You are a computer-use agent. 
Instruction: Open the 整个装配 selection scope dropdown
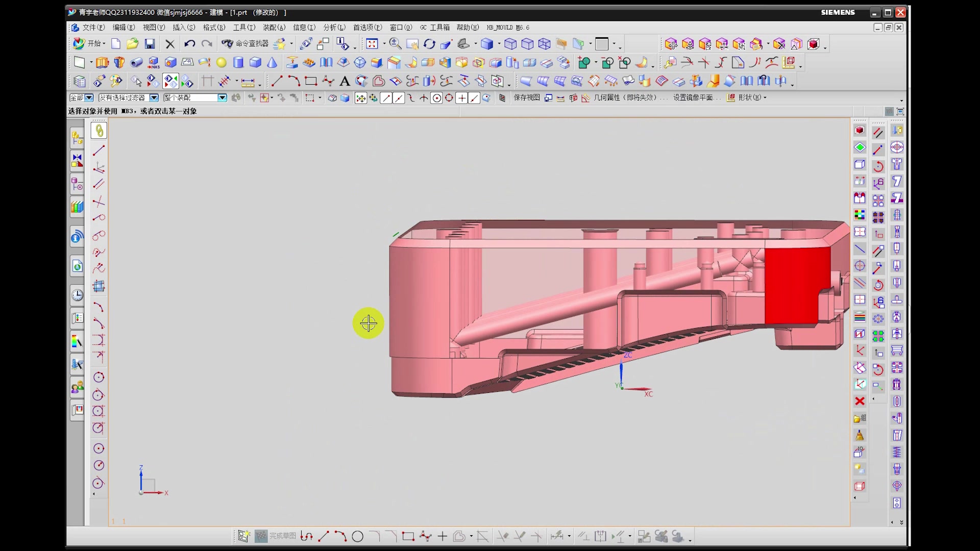(x=222, y=97)
